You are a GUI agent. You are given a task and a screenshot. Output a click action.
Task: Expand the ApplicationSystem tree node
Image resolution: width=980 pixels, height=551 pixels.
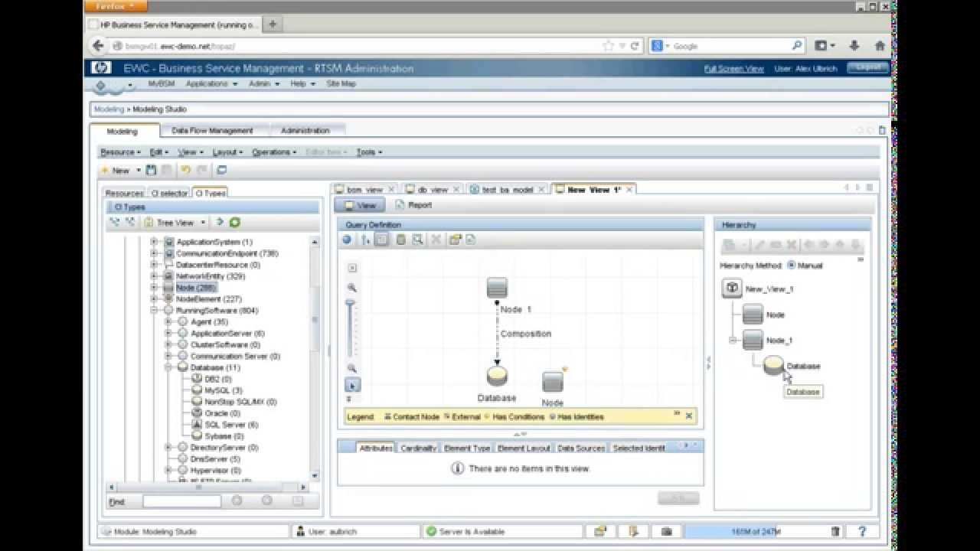click(154, 242)
